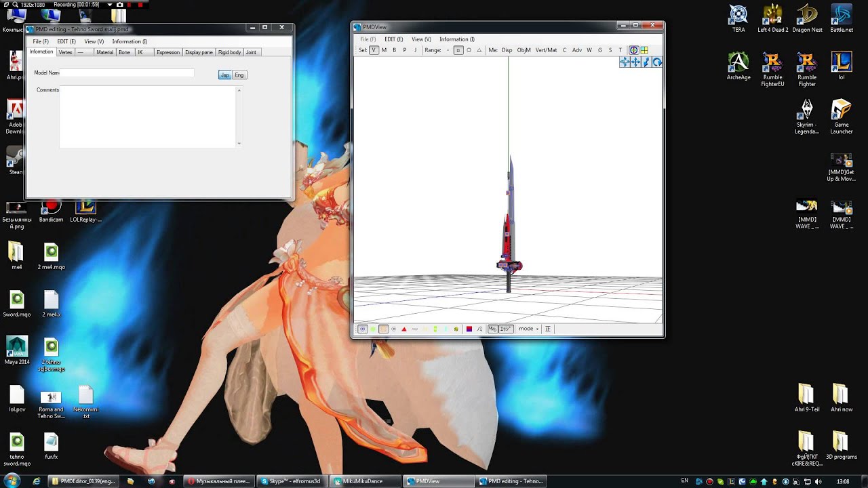The height and width of the screenshot is (488, 868).
Task: Click the Comments scrollbar down arrow
Action: point(239,144)
